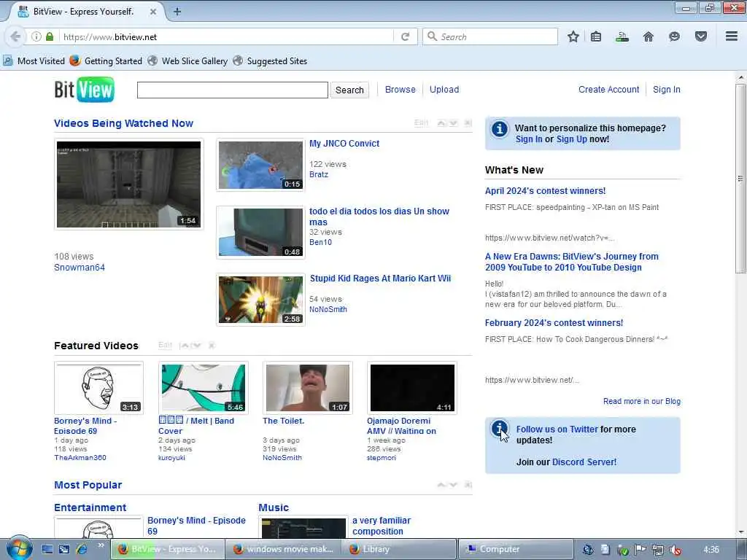Play The Toilet. featured thumbnail
The image size is (747, 560).
pos(308,388)
